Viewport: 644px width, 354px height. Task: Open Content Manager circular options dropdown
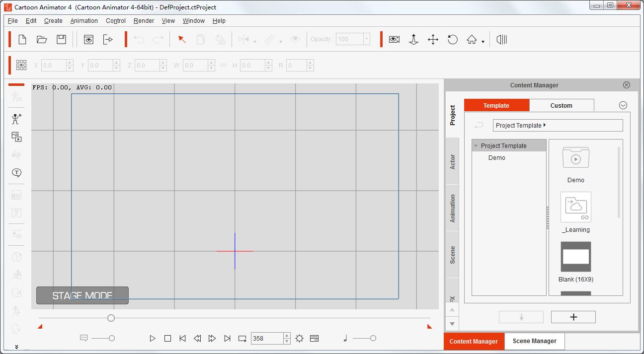pos(623,105)
